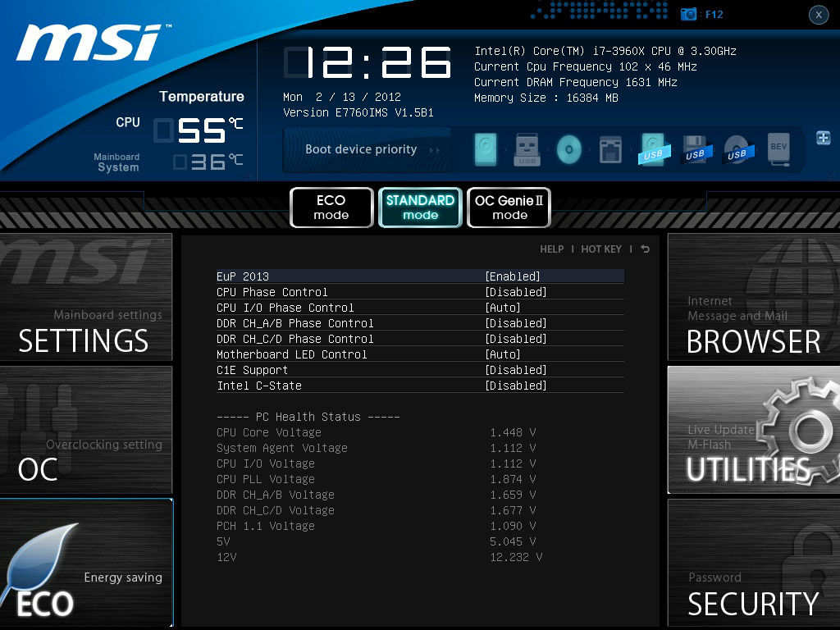840x630 pixels.
Task: Click the System temperature 36°C readout
Action: pyautogui.click(x=208, y=162)
